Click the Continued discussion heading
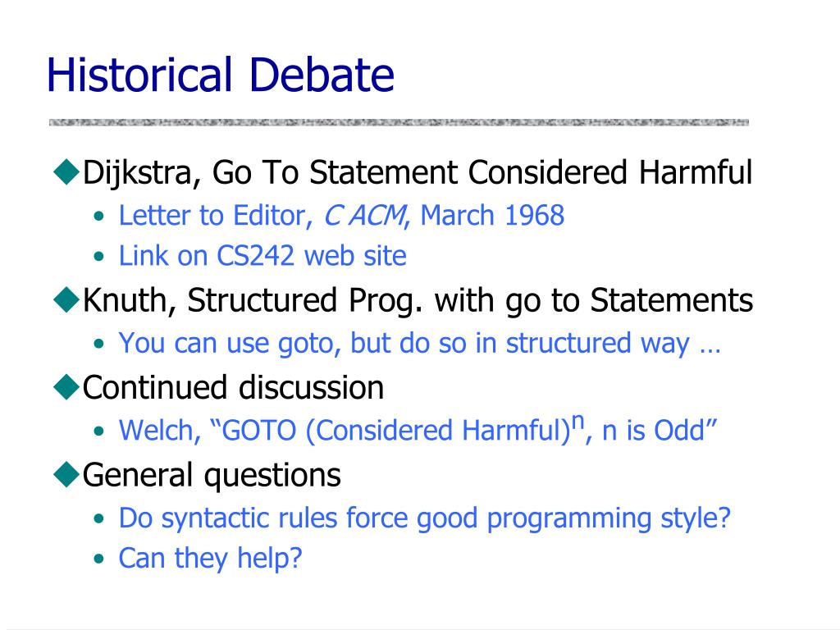Image resolution: width=840 pixels, height=630 pixels. [233, 387]
